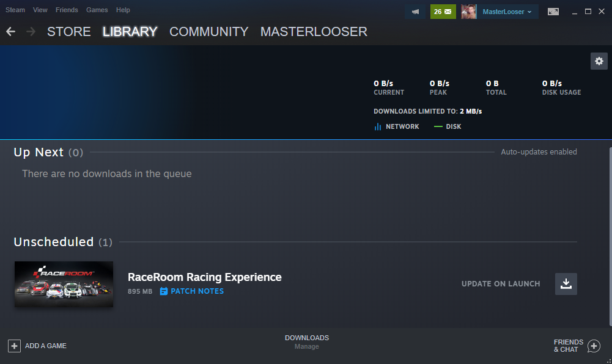Open DOWNLOADS Manage at the bottom
The height and width of the screenshot is (364, 612).
(x=307, y=342)
